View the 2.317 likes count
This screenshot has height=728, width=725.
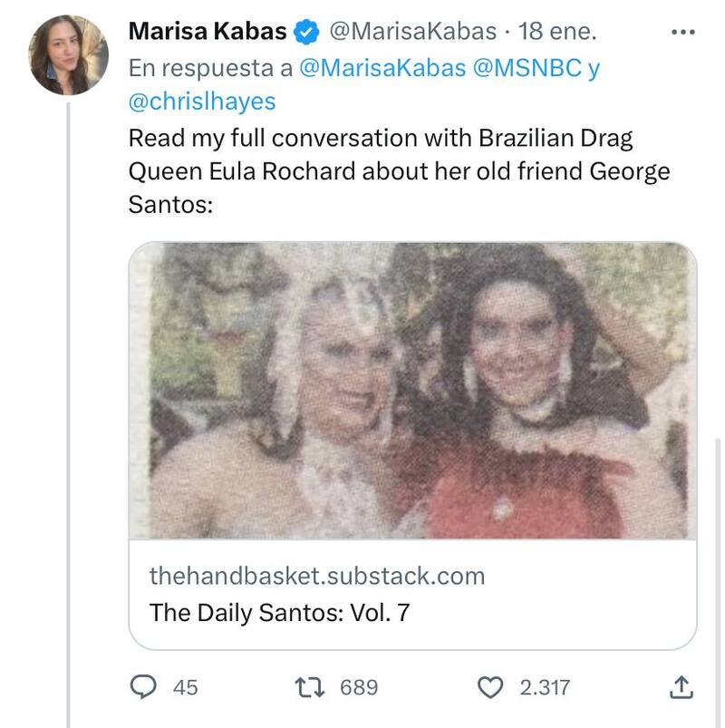click(545, 687)
